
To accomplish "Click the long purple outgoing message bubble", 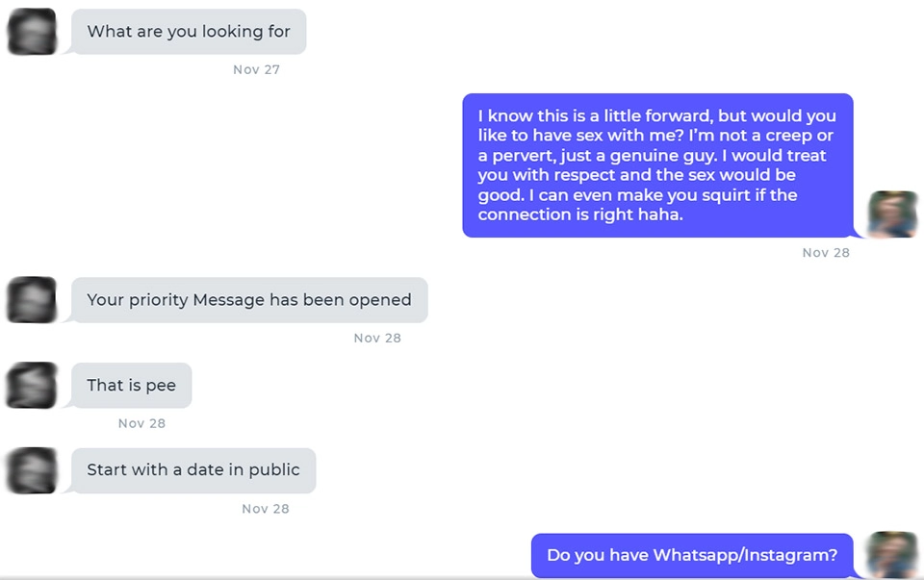I will (x=657, y=164).
